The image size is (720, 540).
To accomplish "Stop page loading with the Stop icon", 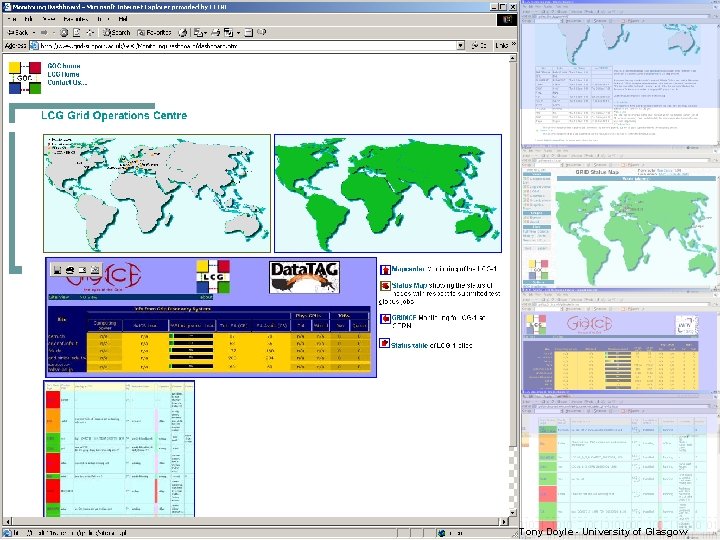I will coord(64,33).
